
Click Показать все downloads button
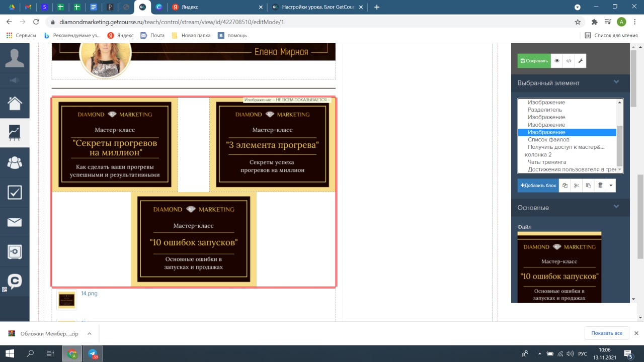607,333
